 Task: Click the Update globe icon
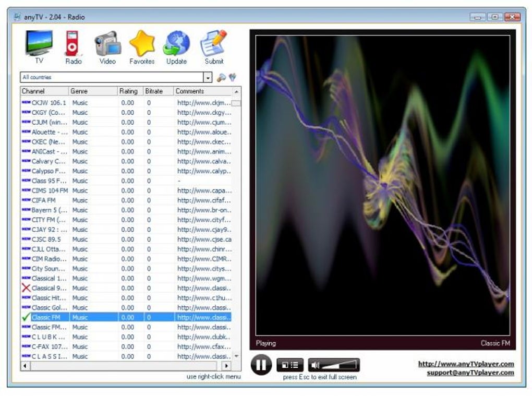coord(176,46)
